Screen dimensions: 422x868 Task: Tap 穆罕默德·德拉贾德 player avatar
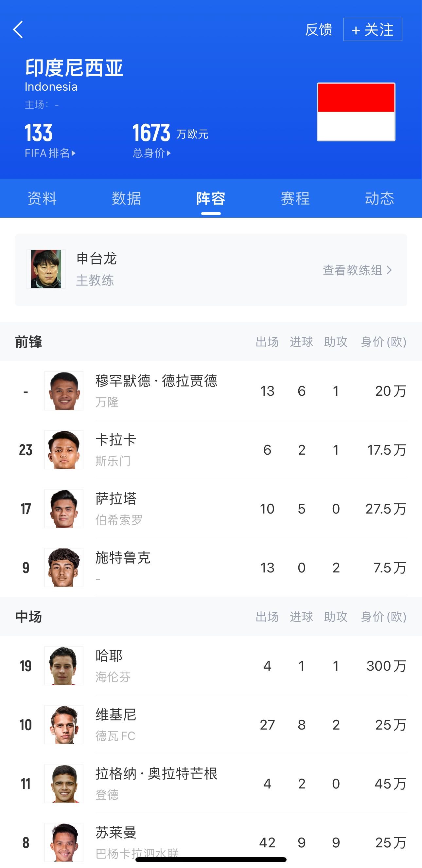[x=64, y=391]
